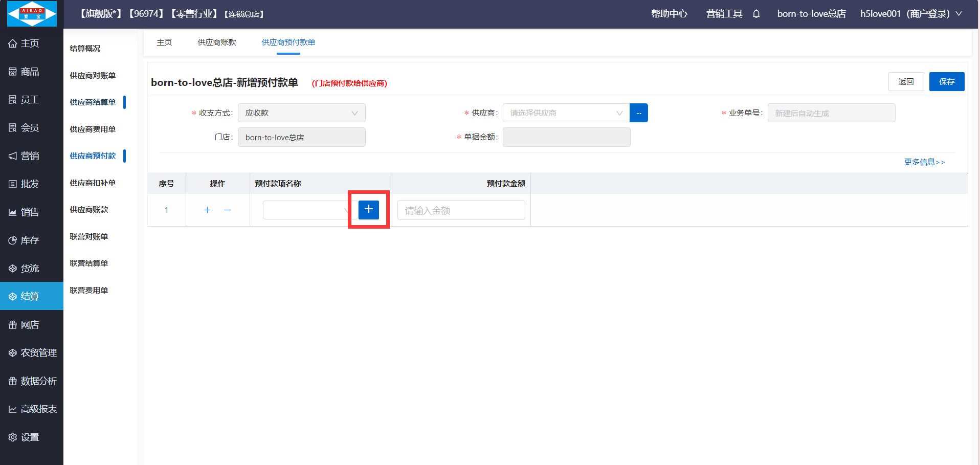
Task: Open 商品 module in sidebar
Action: click(30, 72)
